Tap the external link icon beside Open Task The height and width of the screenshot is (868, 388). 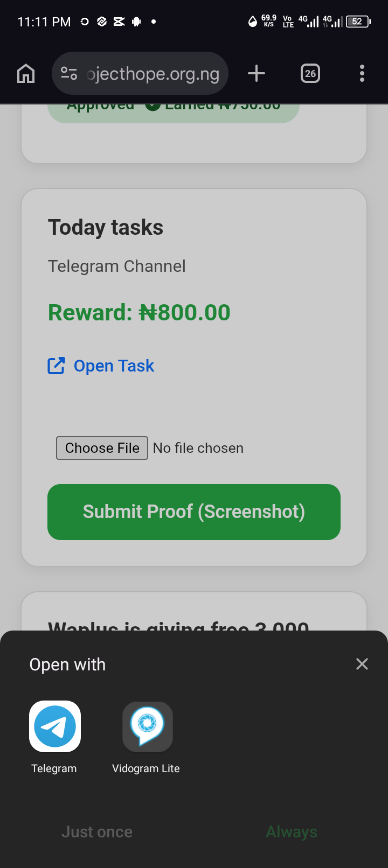pos(57,366)
